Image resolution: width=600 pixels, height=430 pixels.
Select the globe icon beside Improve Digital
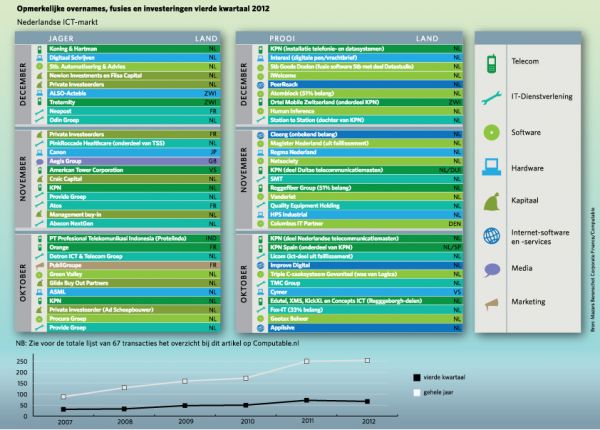(260, 265)
